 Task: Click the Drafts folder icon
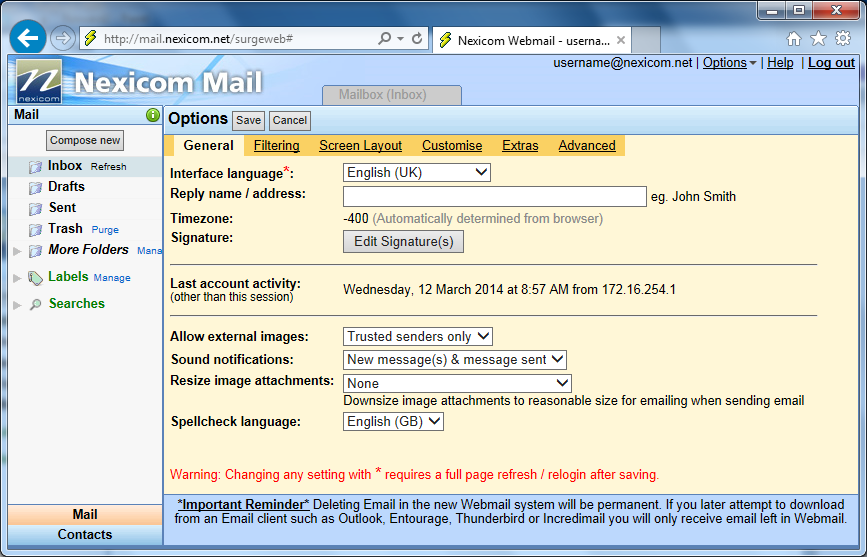pos(35,188)
